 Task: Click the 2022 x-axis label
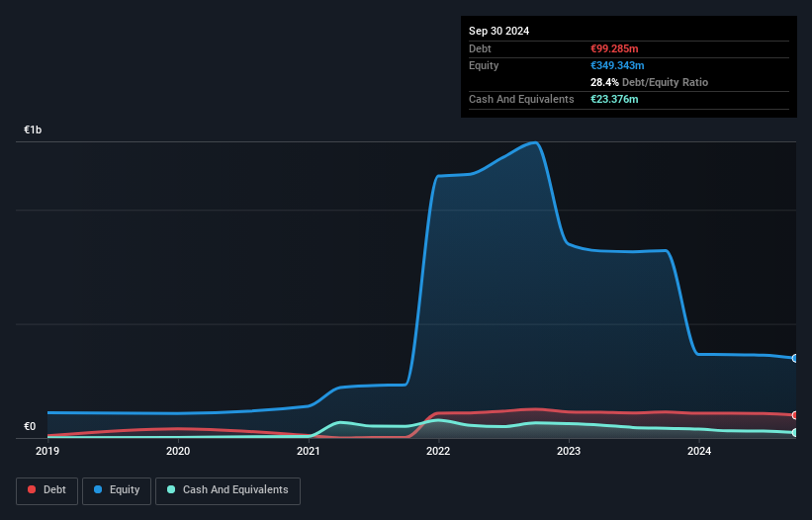pyautogui.click(x=438, y=451)
